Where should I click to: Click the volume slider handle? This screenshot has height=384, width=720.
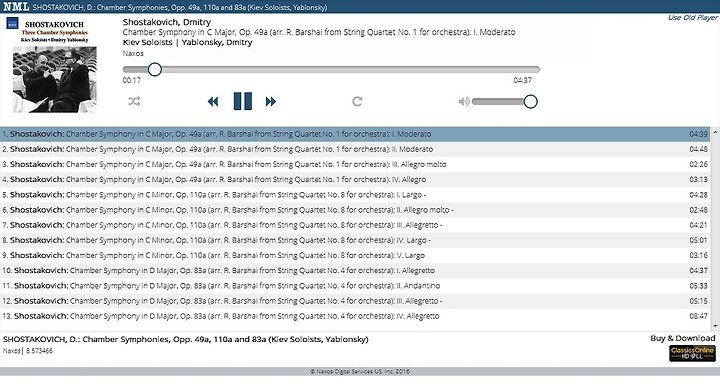coord(530,102)
